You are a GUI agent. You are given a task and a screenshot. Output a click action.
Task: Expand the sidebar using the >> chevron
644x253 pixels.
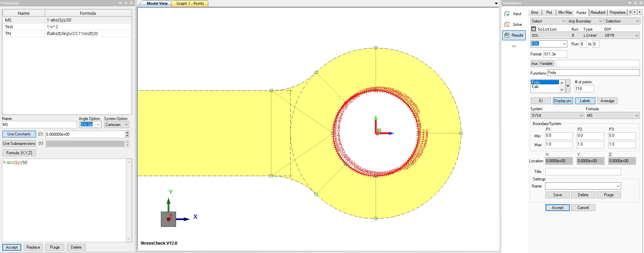(x=514, y=46)
